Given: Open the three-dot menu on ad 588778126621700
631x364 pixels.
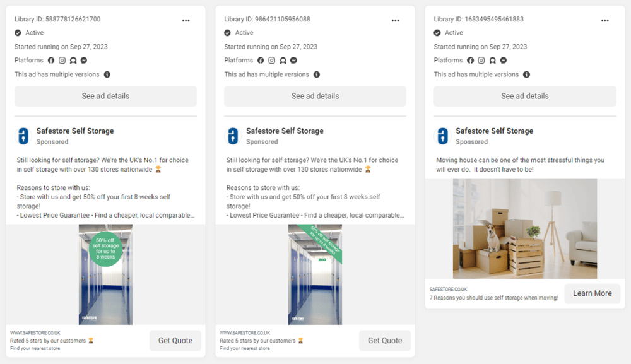Looking at the screenshot, I should [x=186, y=21].
